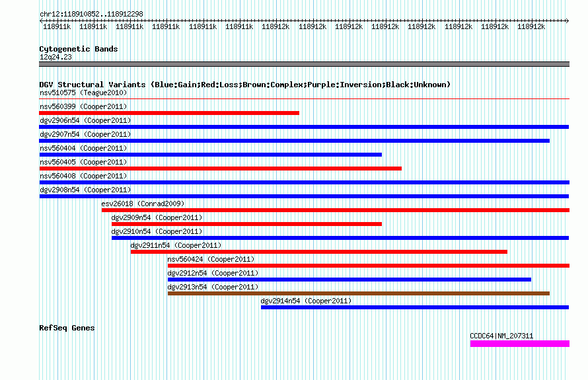Select the dgv2906n54 blue gain bar
Image resolution: width=588 pixels, height=380 pixels.
click(x=304, y=127)
